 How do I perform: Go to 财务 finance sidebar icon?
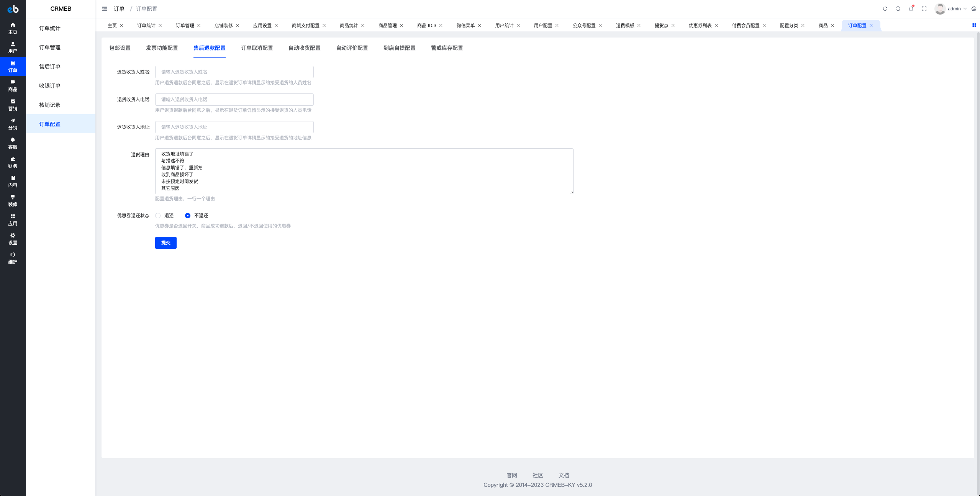coord(13,162)
